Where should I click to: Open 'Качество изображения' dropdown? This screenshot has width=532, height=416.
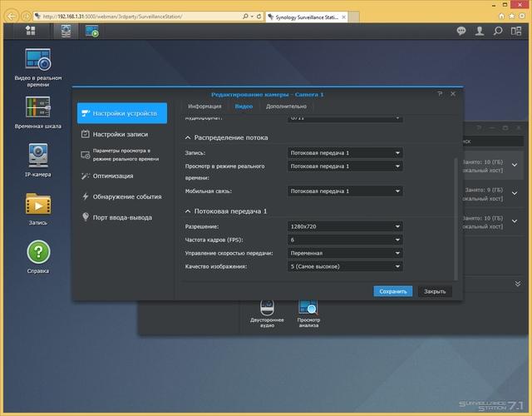[345, 266]
